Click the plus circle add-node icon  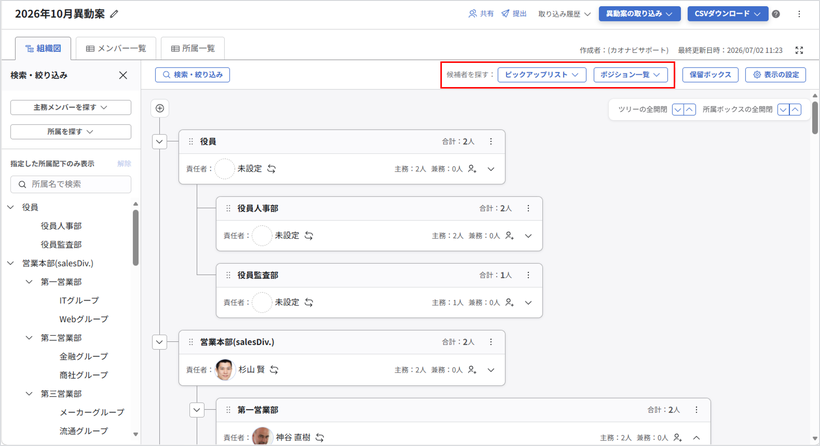(x=160, y=108)
